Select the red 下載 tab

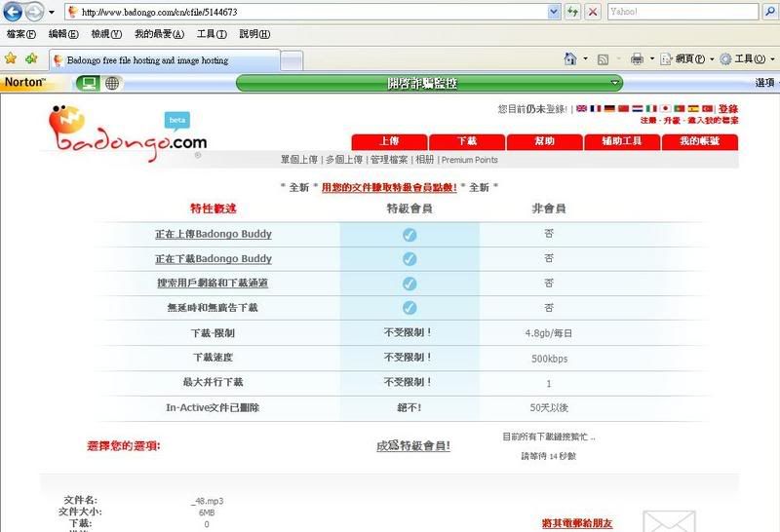coord(467,141)
